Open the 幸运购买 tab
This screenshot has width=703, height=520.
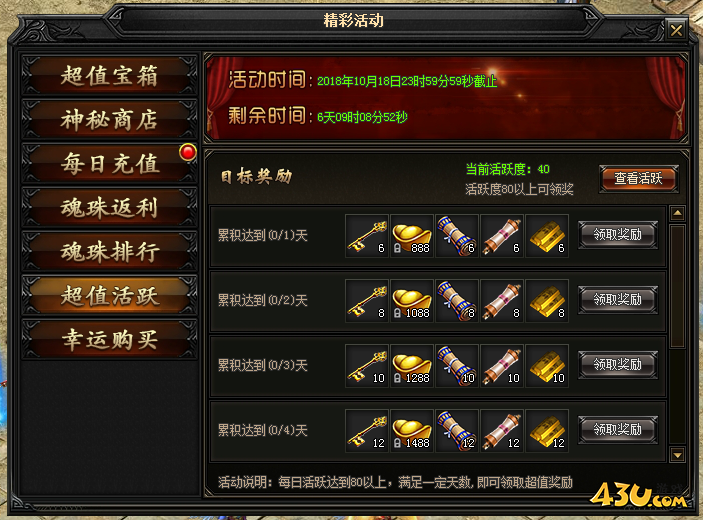[x=109, y=339]
